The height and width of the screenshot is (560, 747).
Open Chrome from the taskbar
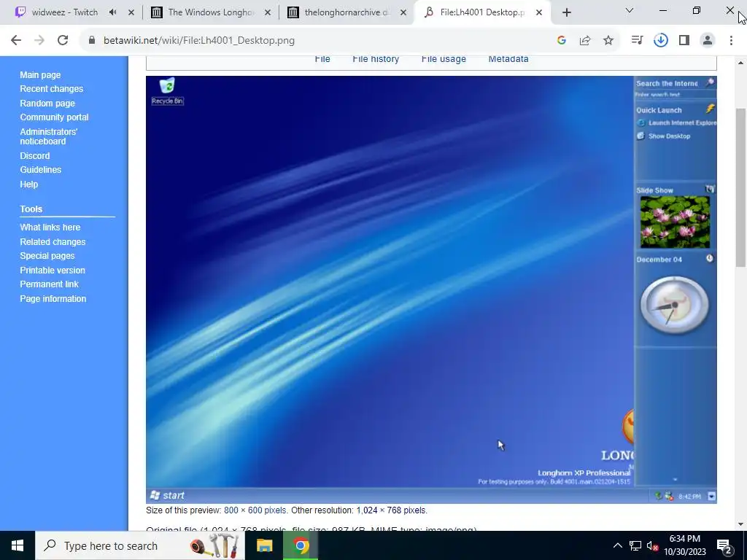click(301, 545)
